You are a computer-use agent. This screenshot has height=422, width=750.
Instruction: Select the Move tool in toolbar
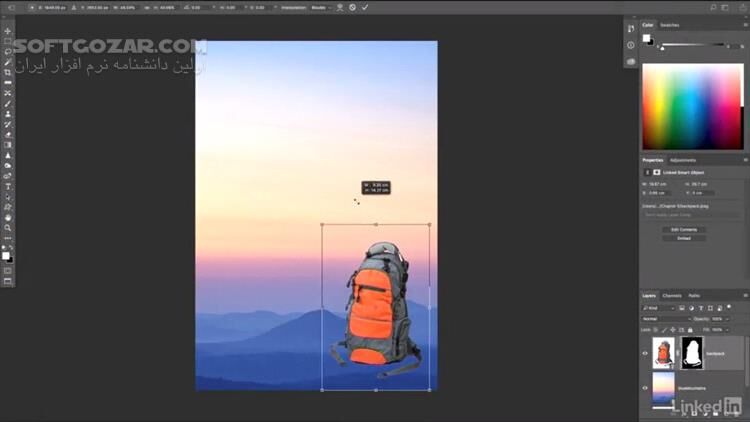tap(8, 31)
